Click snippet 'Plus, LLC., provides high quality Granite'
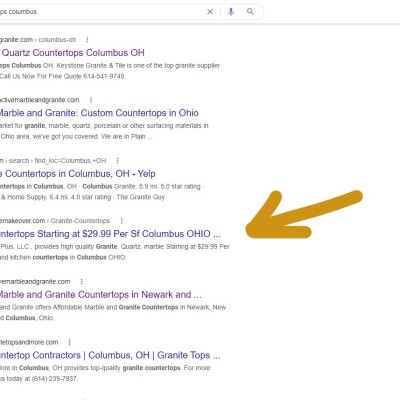The width and height of the screenshot is (400, 400). tap(115, 247)
